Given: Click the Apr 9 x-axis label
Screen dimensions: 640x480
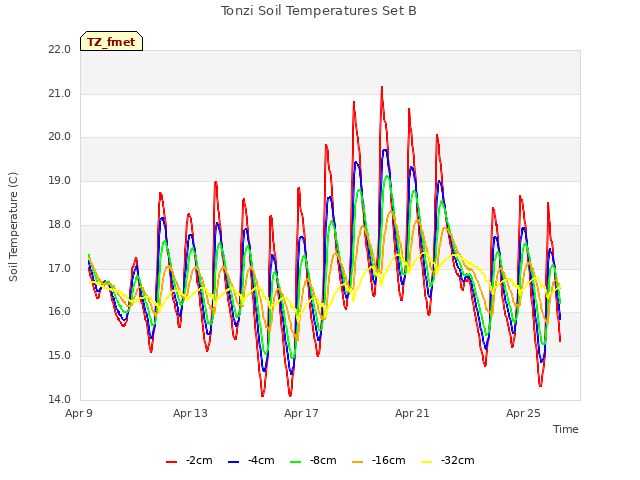Looking at the screenshot, I should [x=79, y=413].
